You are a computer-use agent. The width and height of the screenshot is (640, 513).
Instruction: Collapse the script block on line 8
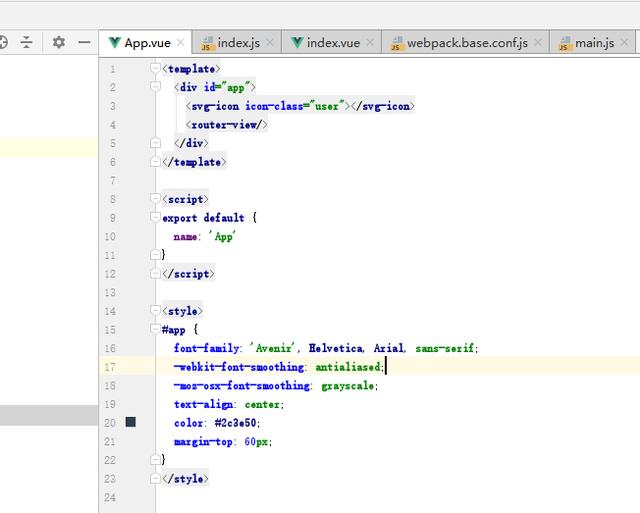click(155, 199)
